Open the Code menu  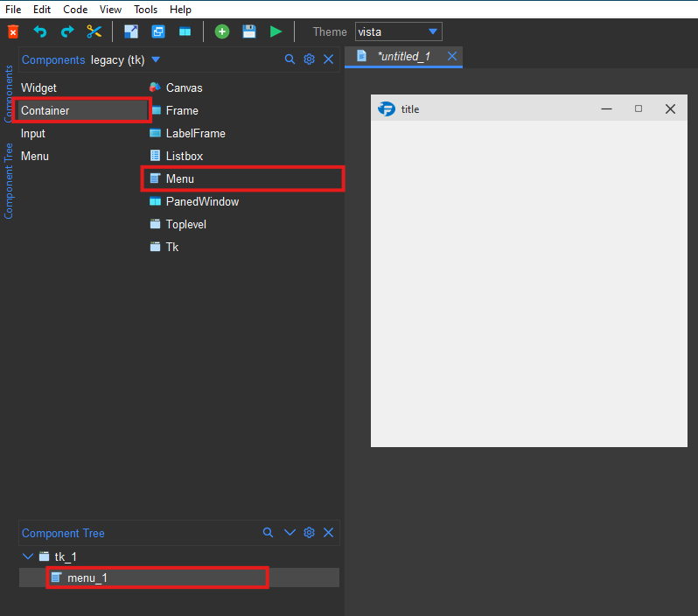(75, 10)
